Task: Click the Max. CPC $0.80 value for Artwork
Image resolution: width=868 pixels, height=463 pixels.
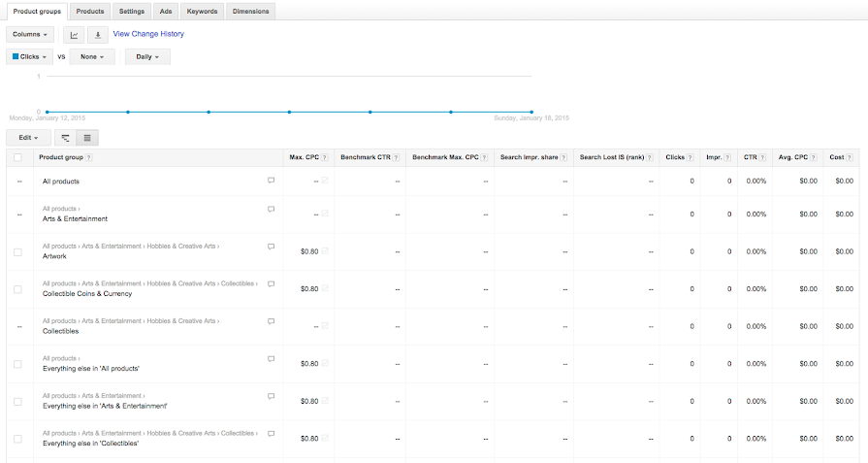Action: 308,251
